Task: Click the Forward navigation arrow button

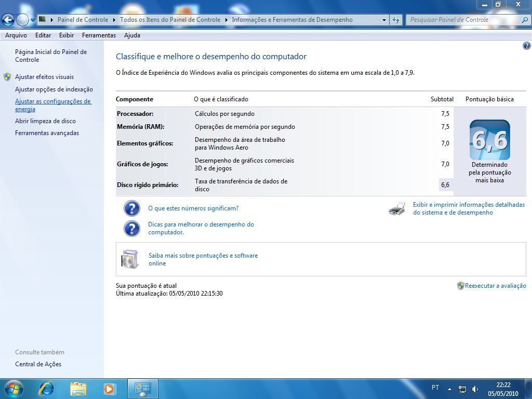Action: point(22,20)
